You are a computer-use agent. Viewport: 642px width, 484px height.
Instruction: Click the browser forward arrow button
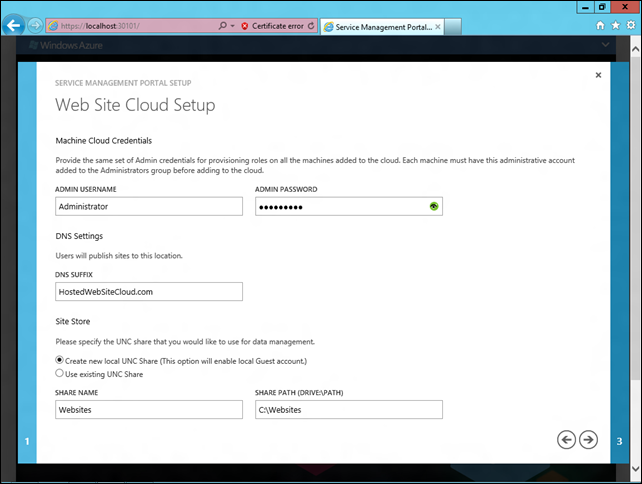(36, 25)
